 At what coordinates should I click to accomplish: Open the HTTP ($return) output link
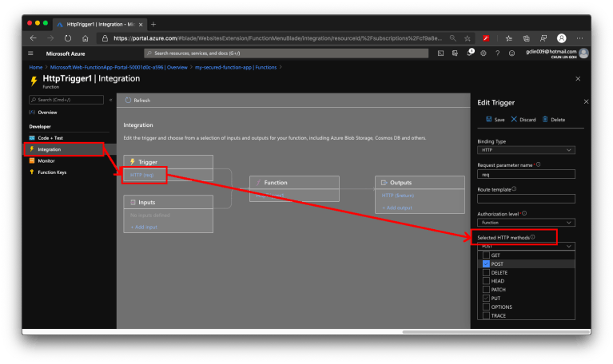point(397,196)
